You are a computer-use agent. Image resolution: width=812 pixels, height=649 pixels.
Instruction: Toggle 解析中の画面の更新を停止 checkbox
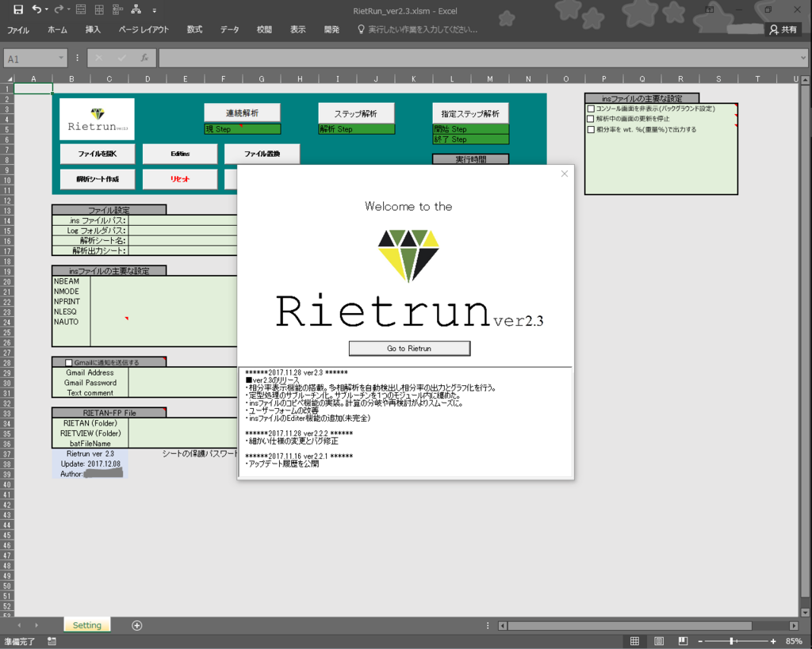click(x=591, y=119)
